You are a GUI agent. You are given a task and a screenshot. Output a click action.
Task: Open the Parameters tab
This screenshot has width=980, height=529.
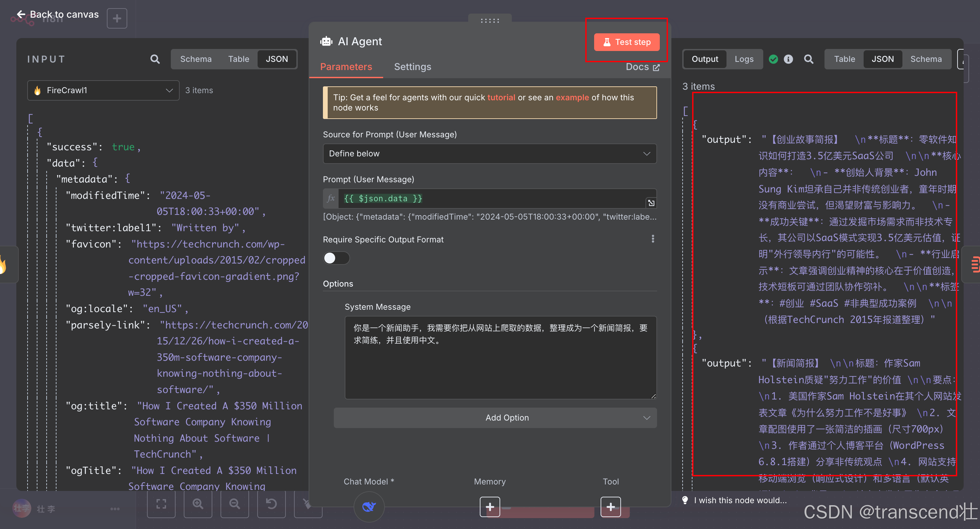click(346, 67)
